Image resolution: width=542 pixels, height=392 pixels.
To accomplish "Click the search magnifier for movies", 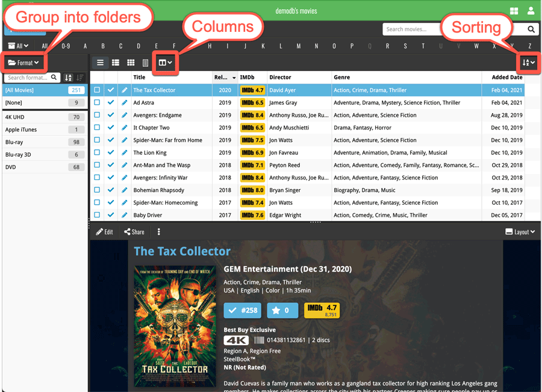I will tap(531, 30).
